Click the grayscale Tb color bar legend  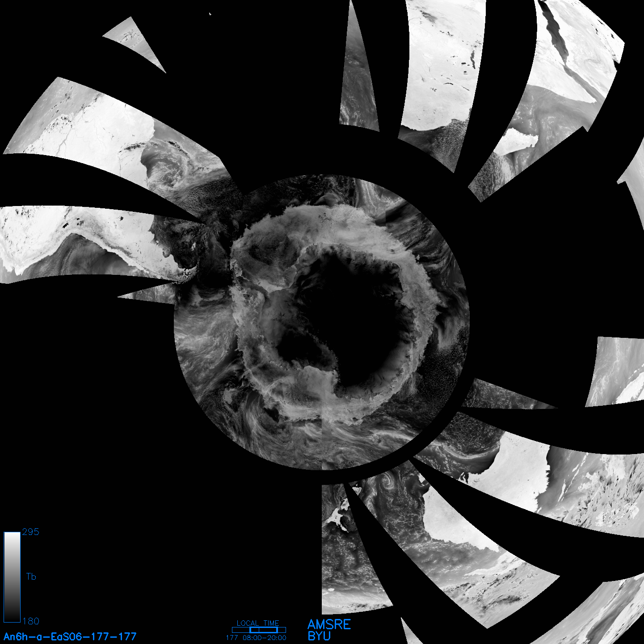(12, 577)
